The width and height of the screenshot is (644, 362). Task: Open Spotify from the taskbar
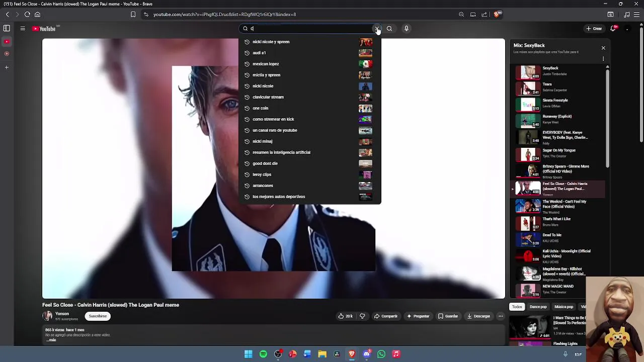[263, 354]
